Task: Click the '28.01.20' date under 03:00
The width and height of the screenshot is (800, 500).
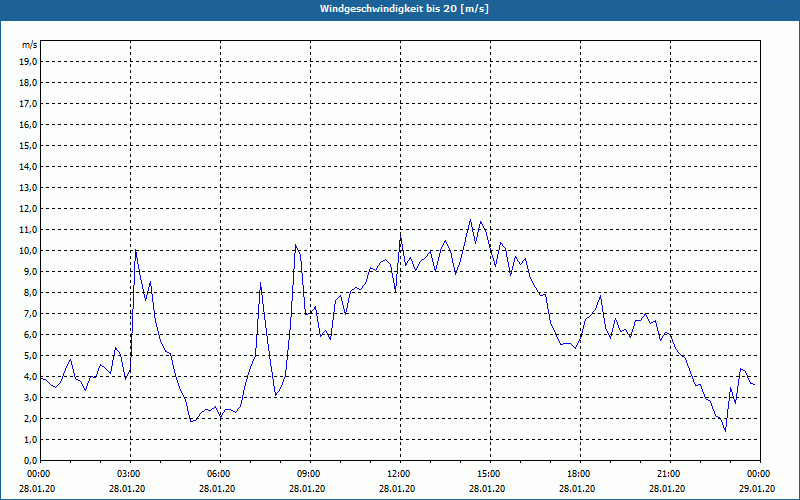Action: [127, 489]
